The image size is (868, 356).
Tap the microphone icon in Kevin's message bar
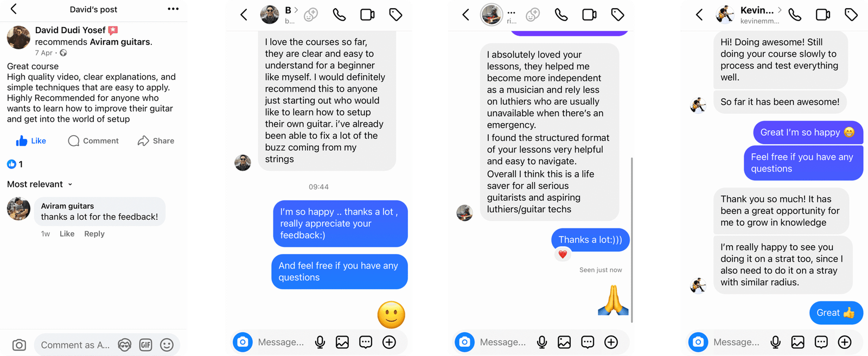pos(776,342)
